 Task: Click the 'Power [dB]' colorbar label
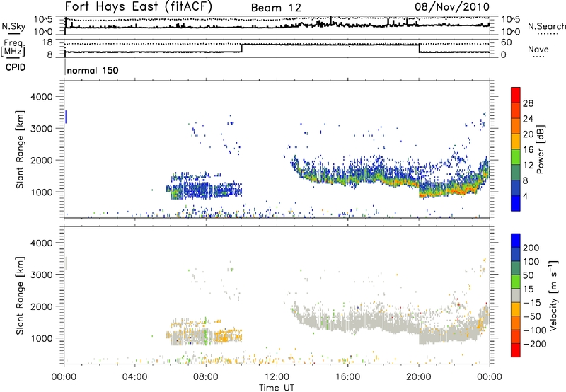(541, 149)
